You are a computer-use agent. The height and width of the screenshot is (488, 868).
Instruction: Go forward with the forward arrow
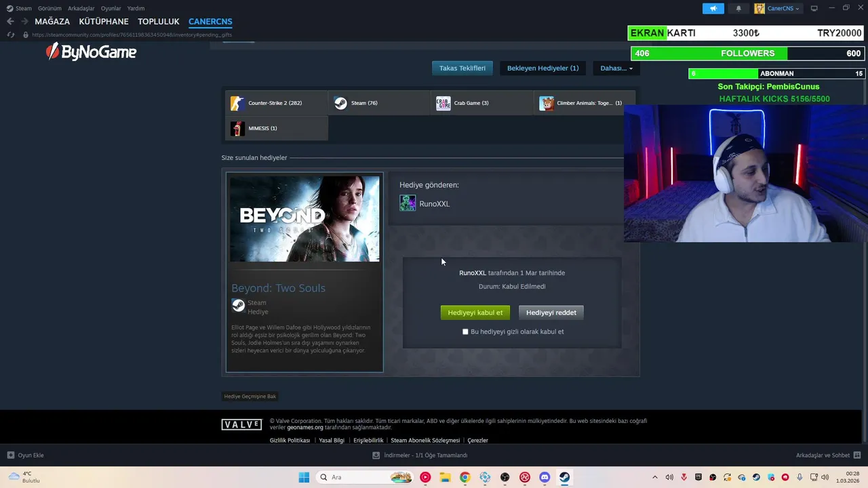(x=24, y=22)
